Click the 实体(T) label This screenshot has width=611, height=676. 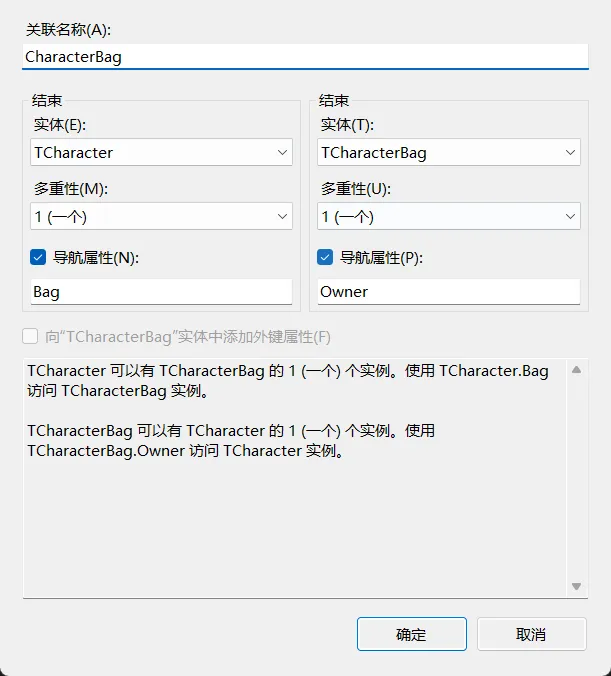tap(347, 124)
